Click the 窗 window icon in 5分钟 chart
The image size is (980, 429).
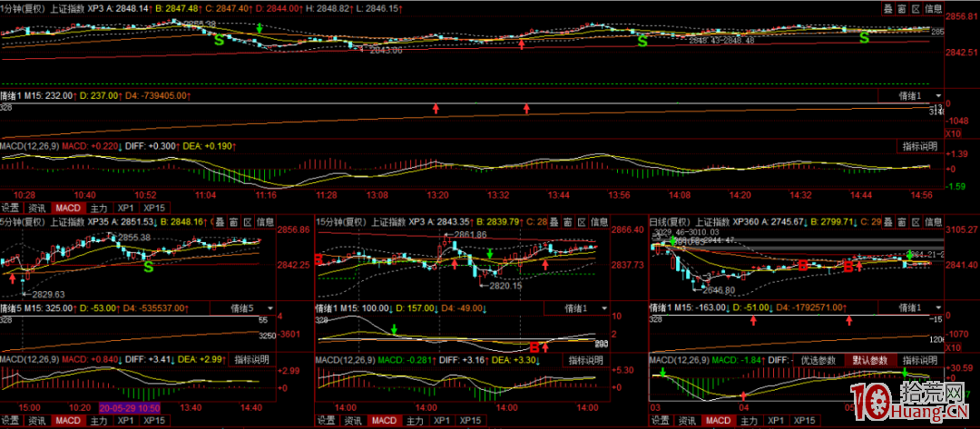tap(234, 221)
